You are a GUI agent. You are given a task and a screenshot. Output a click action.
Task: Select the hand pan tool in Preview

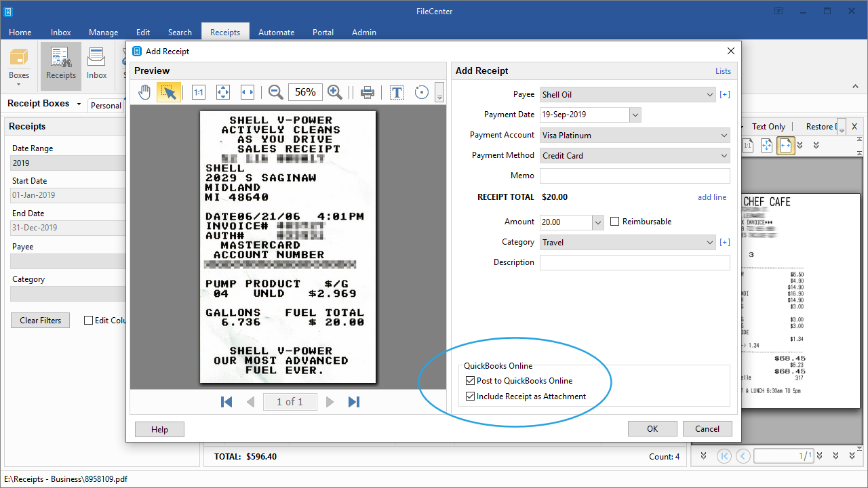(x=144, y=92)
